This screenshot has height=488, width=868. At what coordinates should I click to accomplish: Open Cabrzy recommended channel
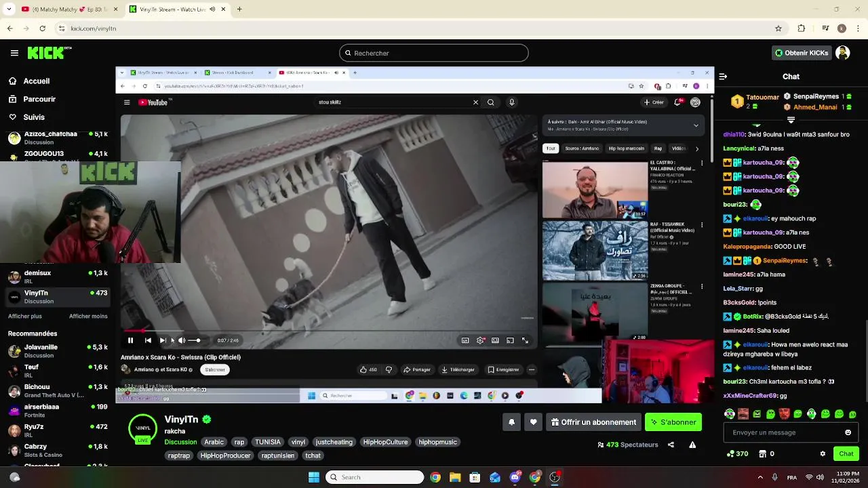(x=58, y=451)
